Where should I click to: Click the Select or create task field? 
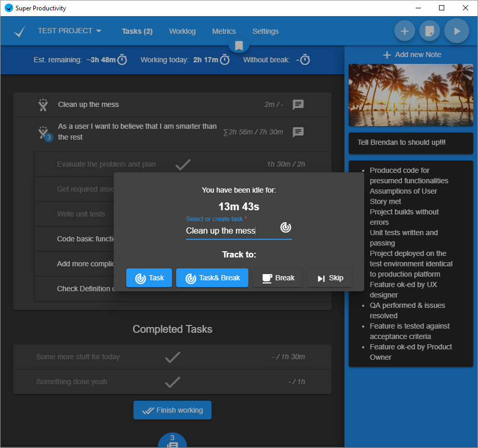coord(231,230)
